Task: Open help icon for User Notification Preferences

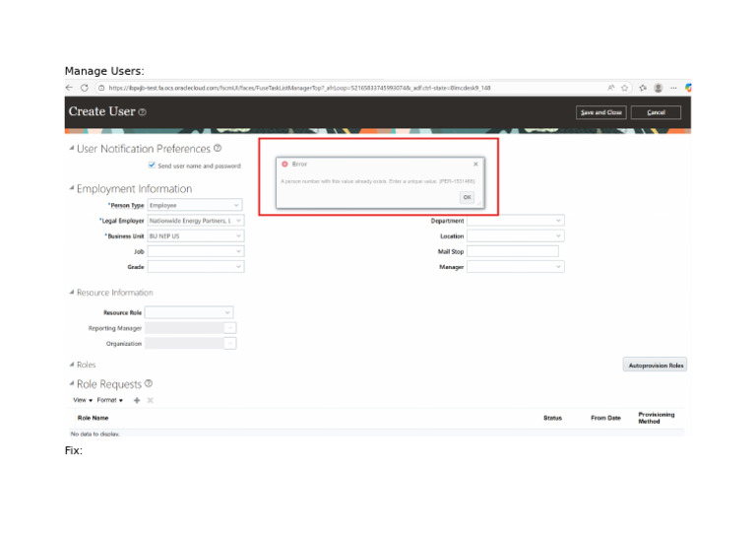Action: click(x=218, y=148)
